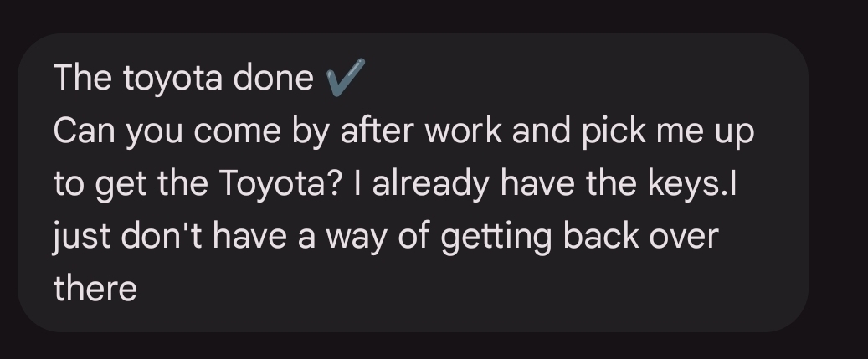This screenshot has width=868, height=359.
Task: Click the first line "The toyota done"
Action: click(183, 79)
